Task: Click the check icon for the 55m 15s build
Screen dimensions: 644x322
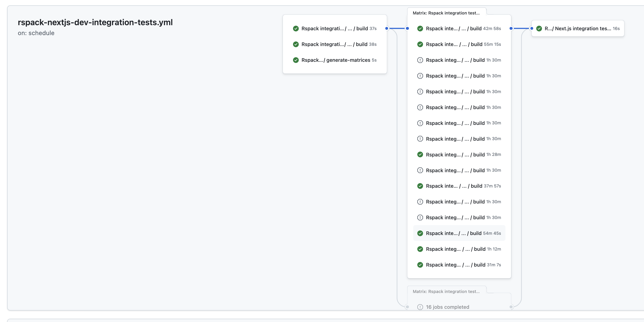Action: [x=420, y=44]
